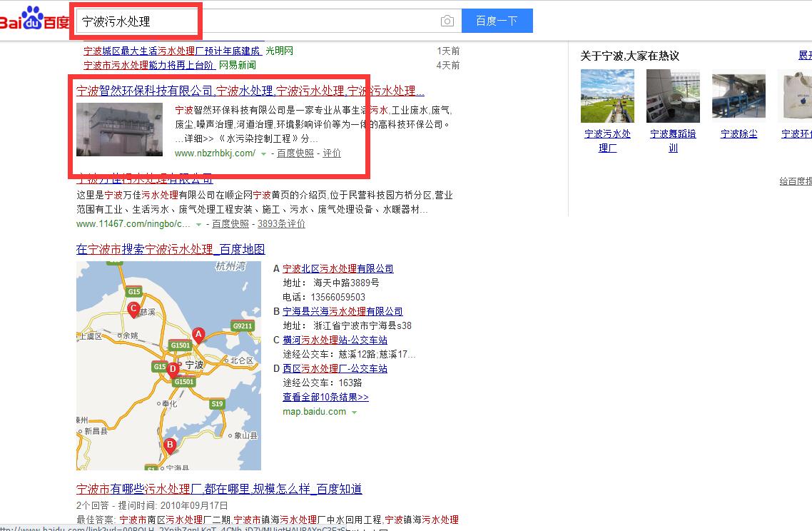Open map result C 横河污水处理站-公交车站
This screenshot has width=812, height=531.
point(335,340)
